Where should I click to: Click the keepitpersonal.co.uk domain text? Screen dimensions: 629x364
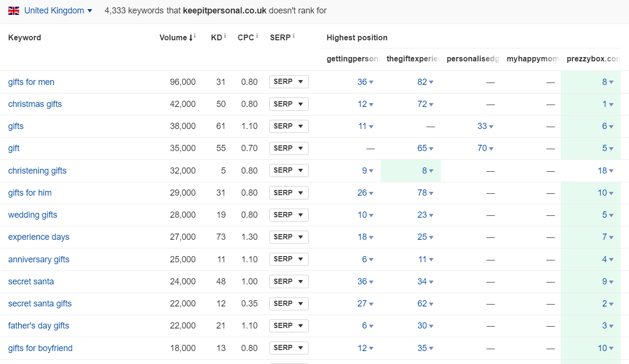(225, 11)
